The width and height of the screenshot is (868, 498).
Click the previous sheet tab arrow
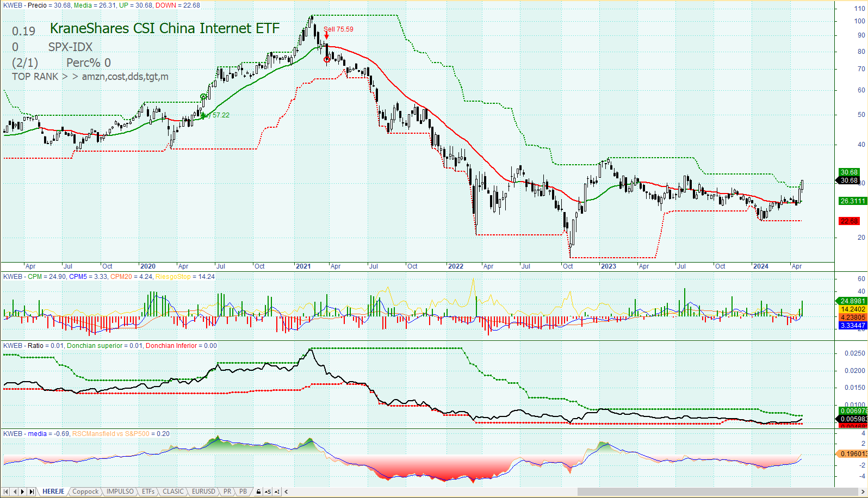(15, 491)
